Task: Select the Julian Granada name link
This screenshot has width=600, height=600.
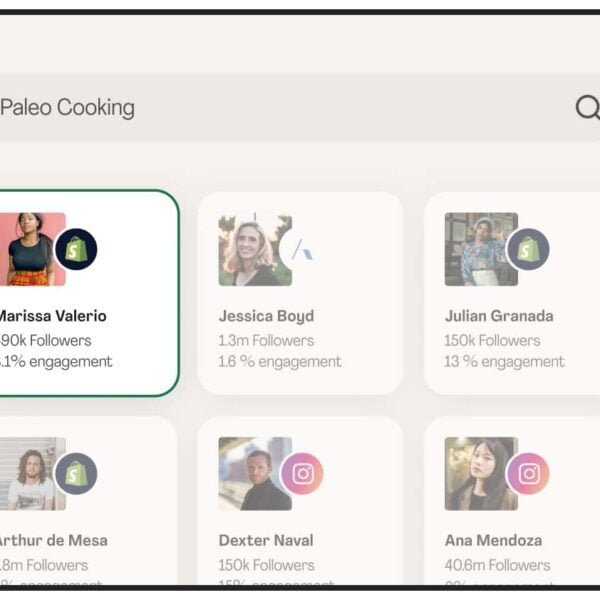Action: [499, 316]
